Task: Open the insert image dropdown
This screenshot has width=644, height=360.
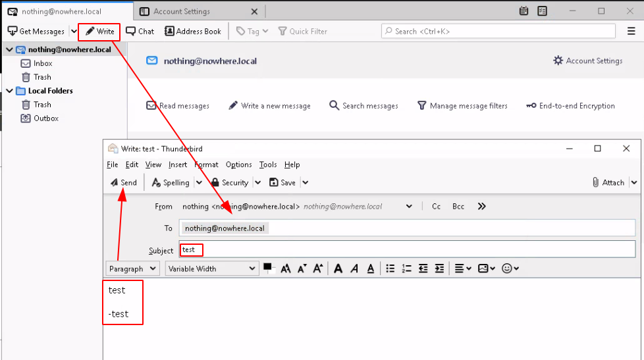Action: [x=487, y=269]
